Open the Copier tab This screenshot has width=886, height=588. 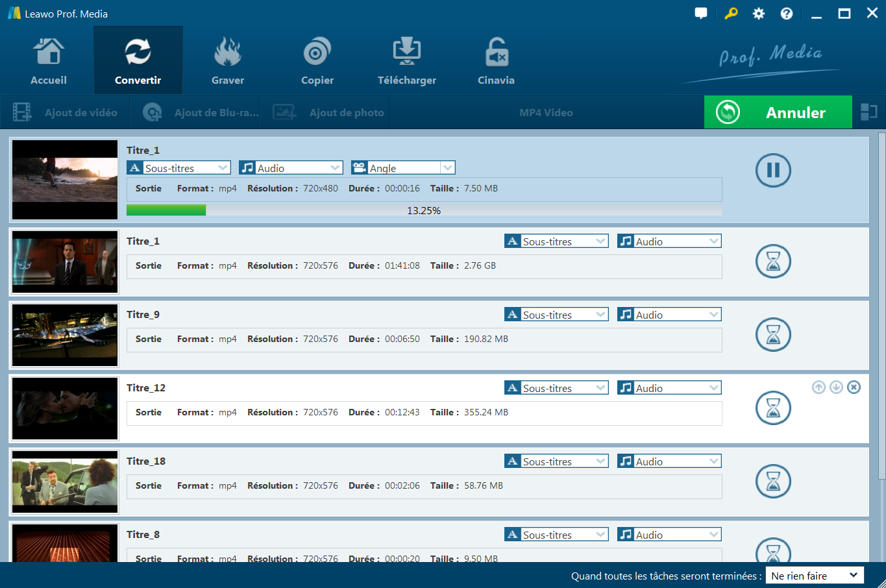[317, 61]
